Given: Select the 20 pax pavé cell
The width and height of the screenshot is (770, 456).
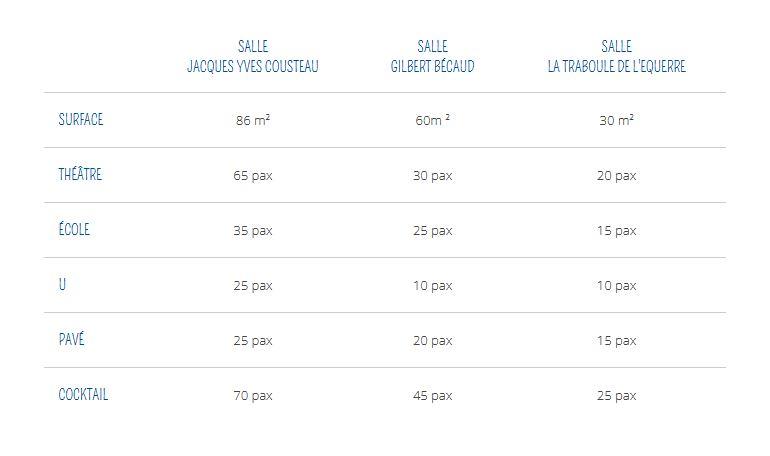Looking at the screenshot, I should click(x=433, y=341).
